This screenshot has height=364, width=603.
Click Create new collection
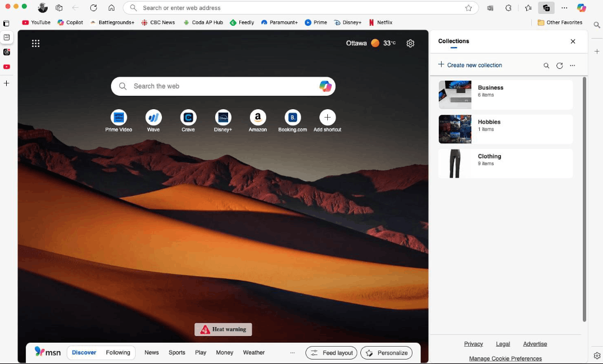click(470, 65)
